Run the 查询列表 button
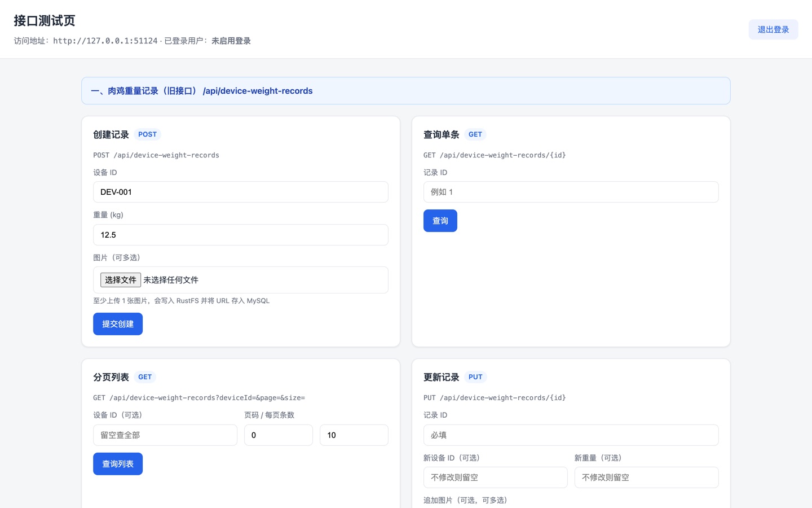812x508 pixels. click(118, 464)
